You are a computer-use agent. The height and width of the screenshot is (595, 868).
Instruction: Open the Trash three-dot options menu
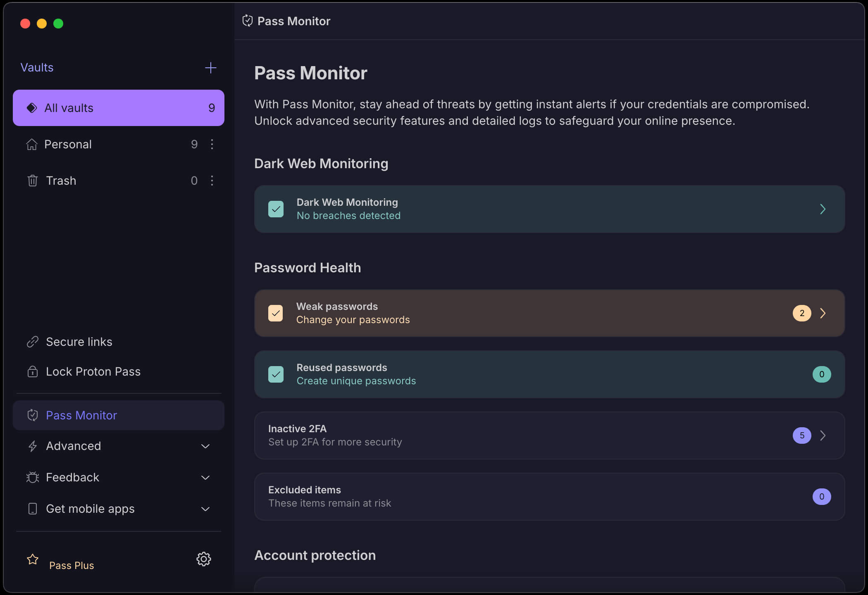(x=212, y=181)
